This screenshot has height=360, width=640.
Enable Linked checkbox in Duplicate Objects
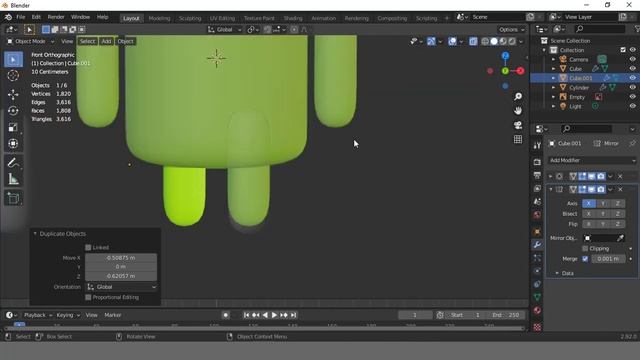(88, 247)
